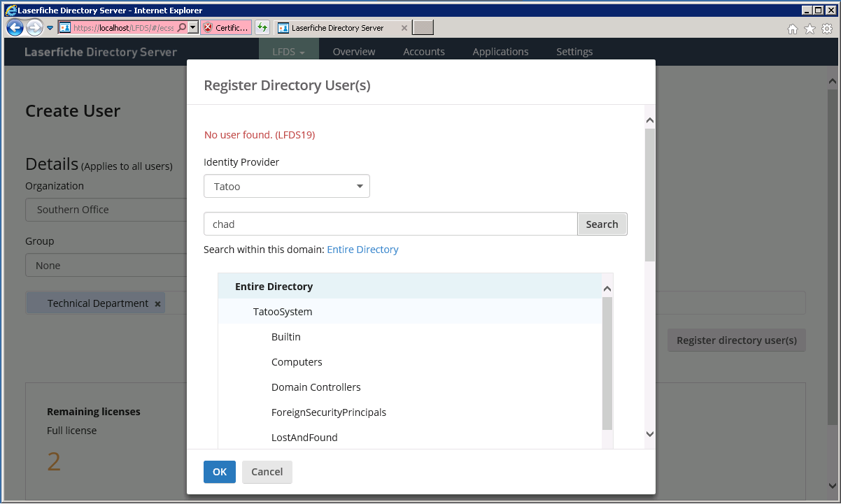Close the Laserfiche Directory Server browser tab
The image size is (841, 504).
pyautogui.click(x=404, y=28)
